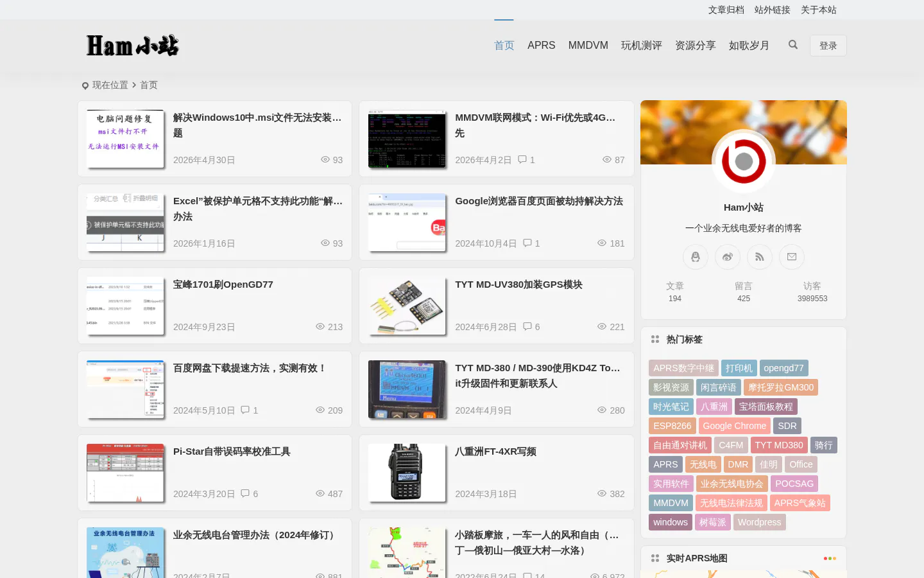This screenshot has width=924, height=578.
Task: Select the APRS数字中继 tag
Action: pos(683,368)
